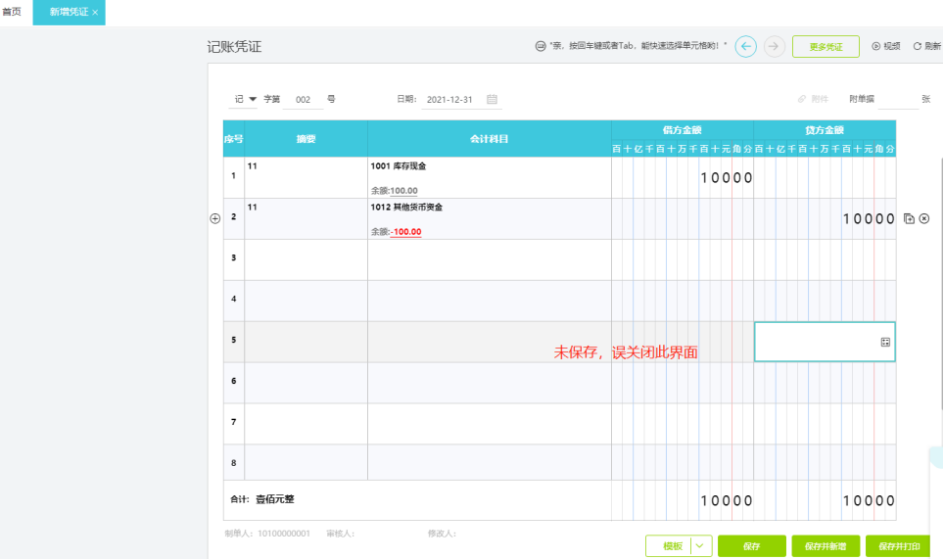
Task: Click account 1001 库存现金
Action: 398,166
